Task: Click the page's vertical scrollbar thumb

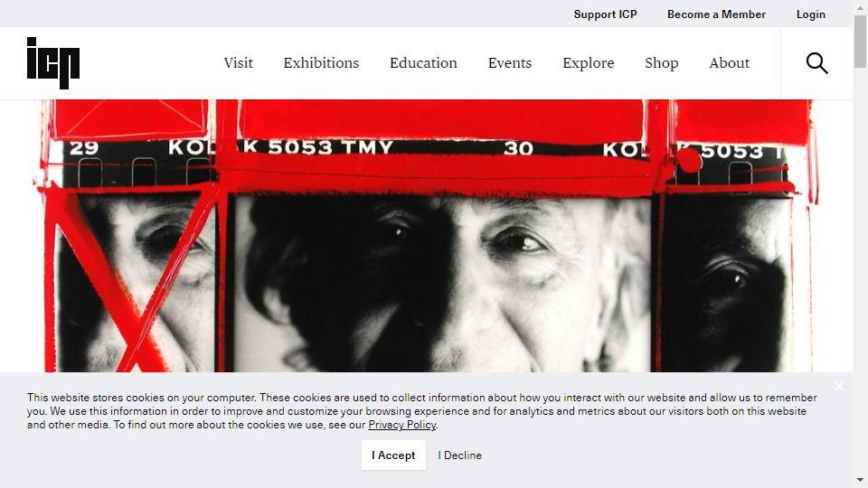Action: click(860, 42)
